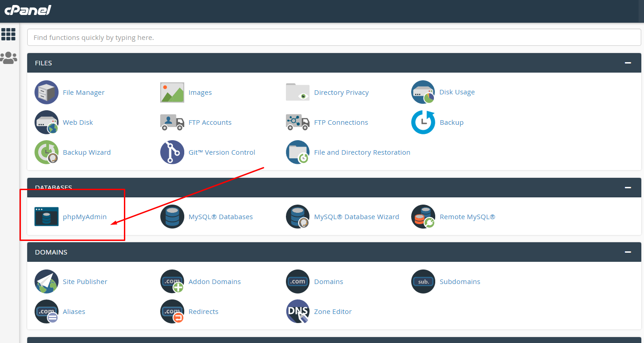Open the File Manager icon
This screenshot has height=343, width=644.
(47, 93)
